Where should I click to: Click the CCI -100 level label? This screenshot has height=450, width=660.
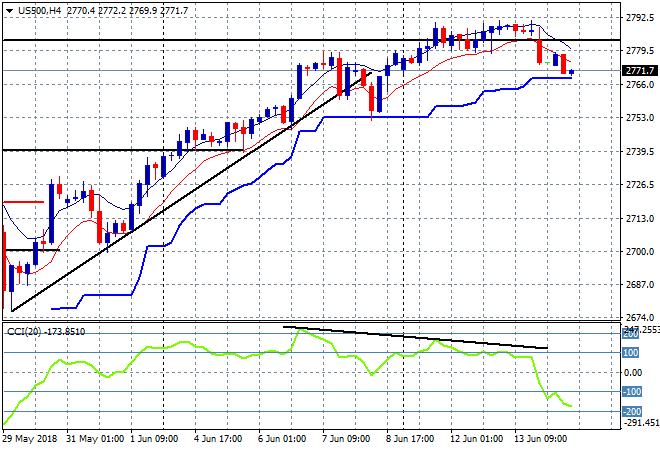click(632, 392)
